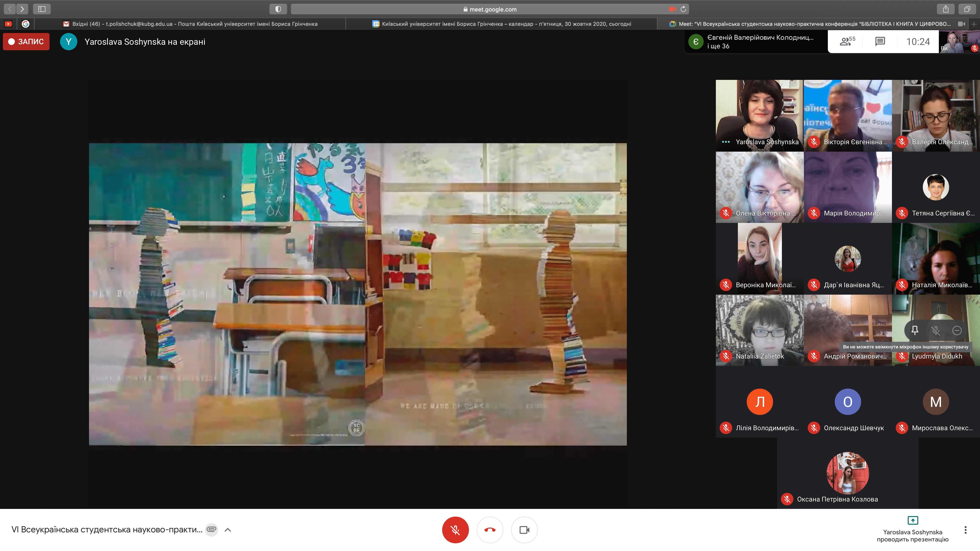The height and width of the screenshot is (551, 980).
Task: Switch to the university calendar tab
Action: 501,24
